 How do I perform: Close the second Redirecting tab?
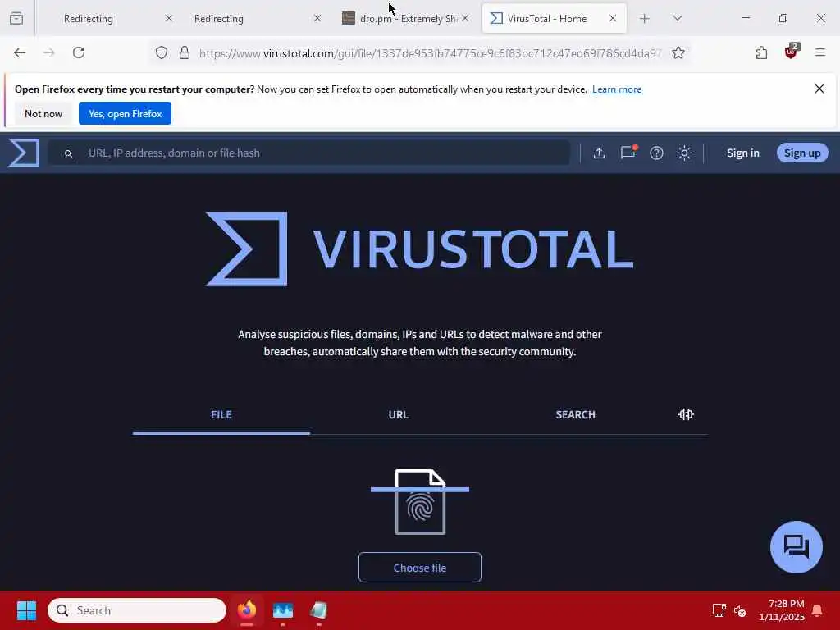317,18
